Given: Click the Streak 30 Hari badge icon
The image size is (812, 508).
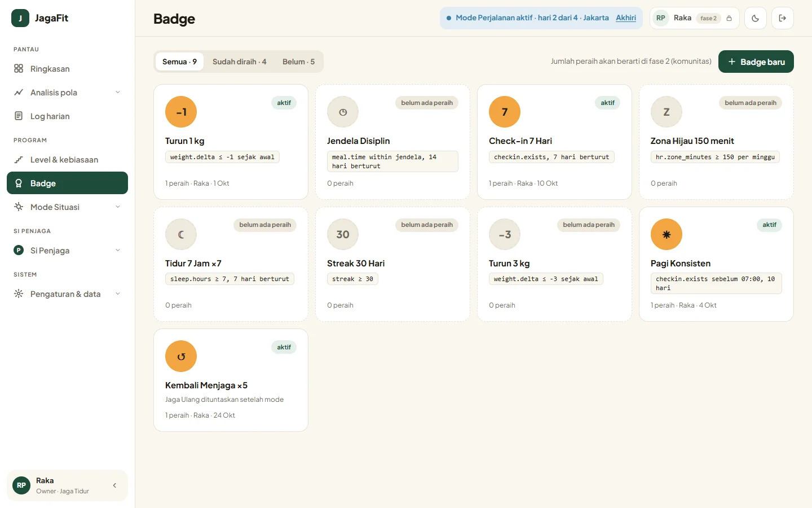Looking at the screenshot, I should (343, 234).
